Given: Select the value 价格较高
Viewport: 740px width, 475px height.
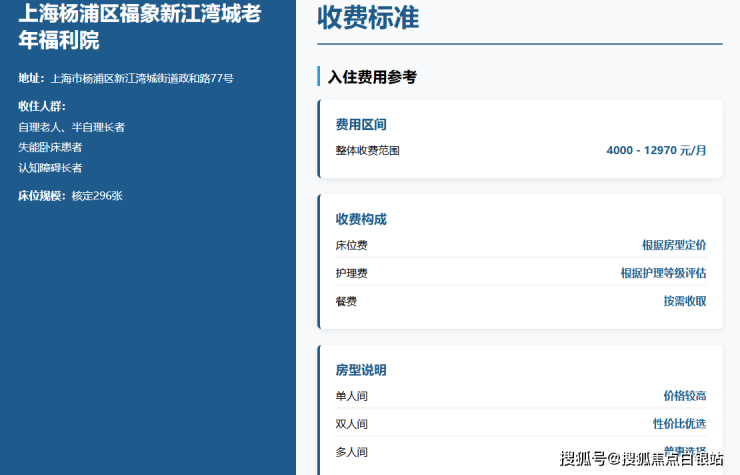Looking at the screenshot, I should click(685, 396).
